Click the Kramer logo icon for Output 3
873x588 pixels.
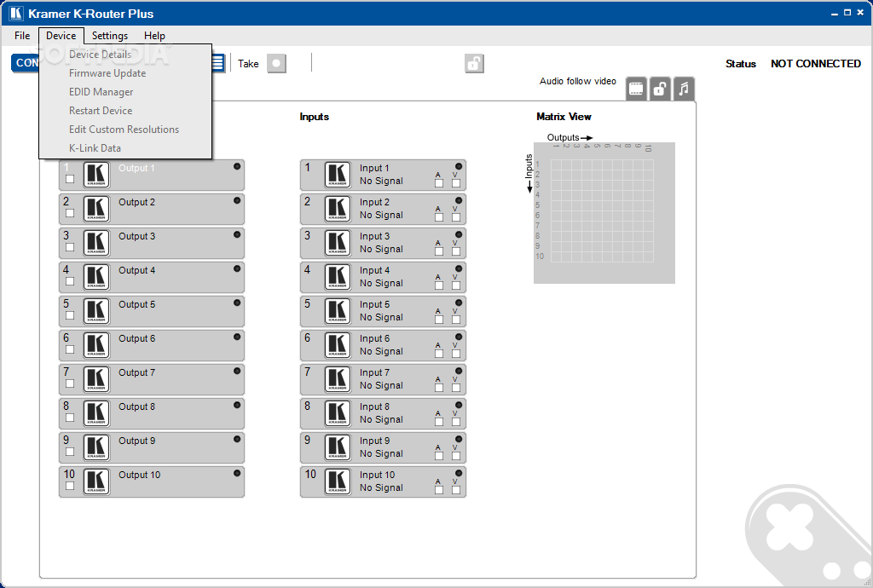(x=96, y=243)
